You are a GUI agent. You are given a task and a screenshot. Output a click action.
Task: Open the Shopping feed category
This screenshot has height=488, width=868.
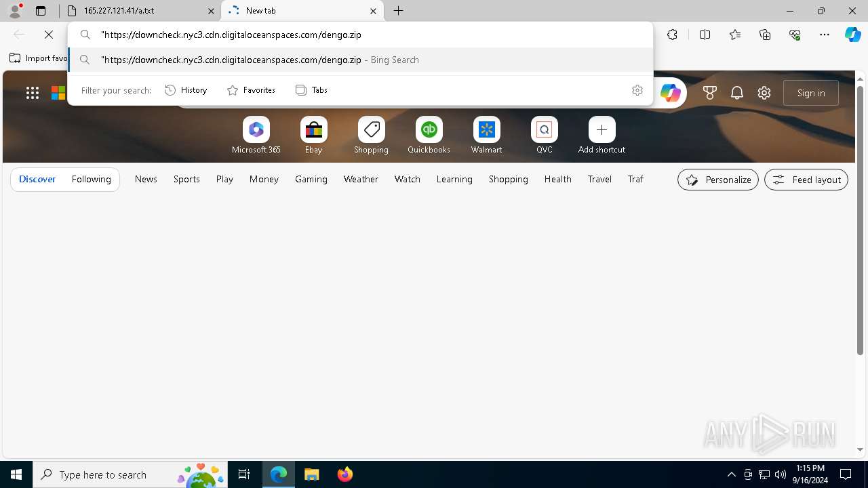[509, 180]
